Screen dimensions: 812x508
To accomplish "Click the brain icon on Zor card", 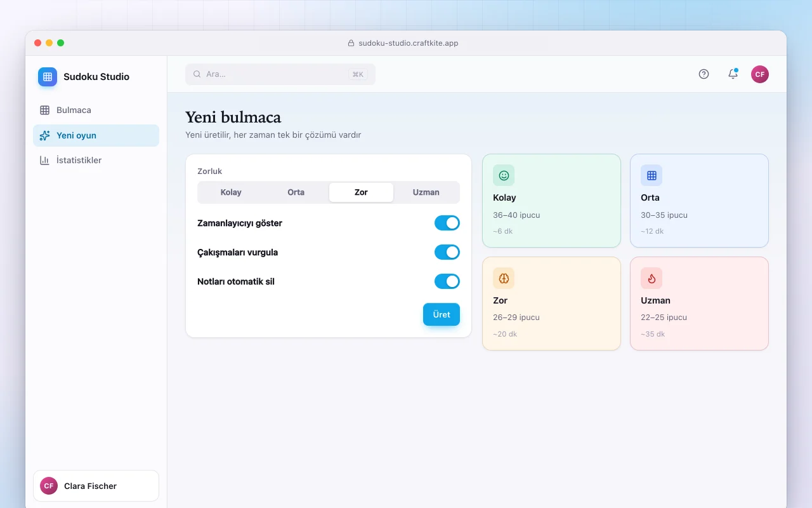I will pos(504,278).
